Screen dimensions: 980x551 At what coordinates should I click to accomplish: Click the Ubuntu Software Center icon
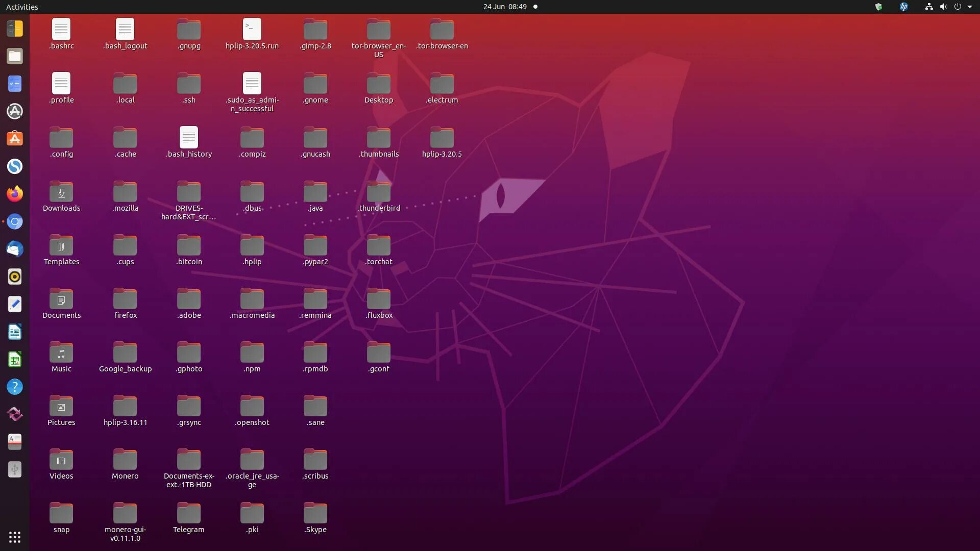[x=15, y=139]
